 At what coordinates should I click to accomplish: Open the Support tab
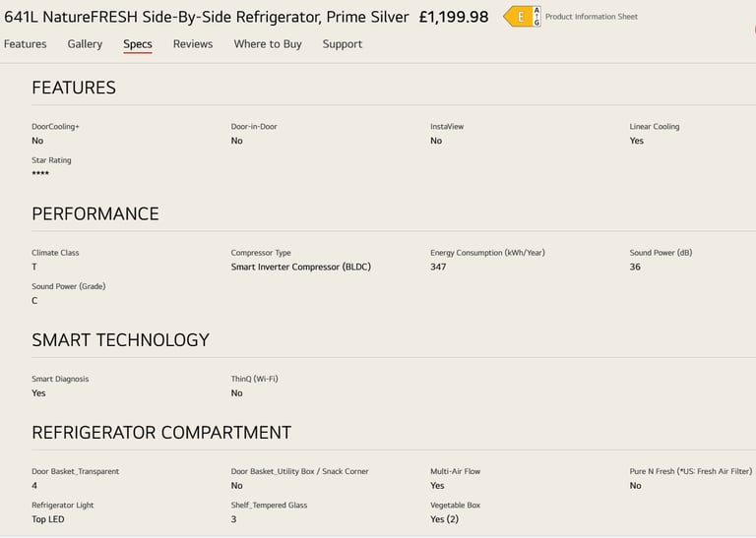343,44
